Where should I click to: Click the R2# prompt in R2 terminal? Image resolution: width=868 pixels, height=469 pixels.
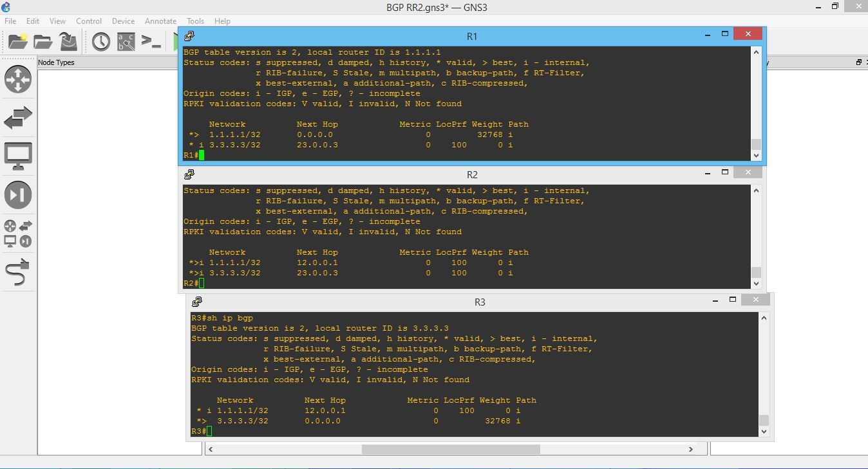click(x=191, y=283)
